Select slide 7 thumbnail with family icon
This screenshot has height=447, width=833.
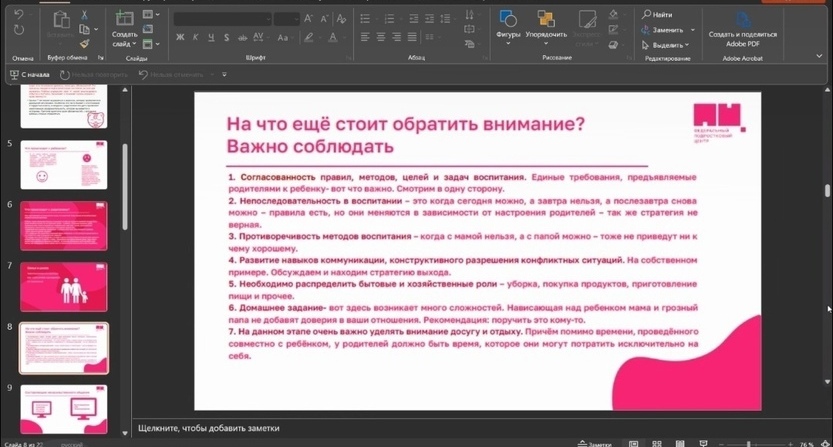coord(63,287)
